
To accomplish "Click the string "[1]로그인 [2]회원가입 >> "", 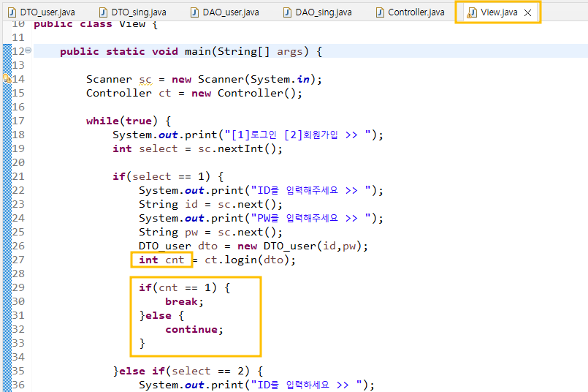I will [297, 135].
